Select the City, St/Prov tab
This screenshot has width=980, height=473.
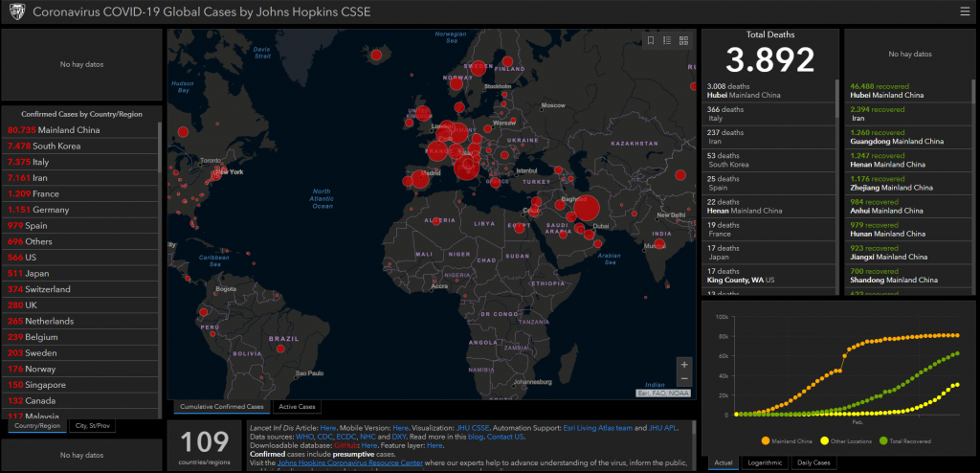(92, 426)
